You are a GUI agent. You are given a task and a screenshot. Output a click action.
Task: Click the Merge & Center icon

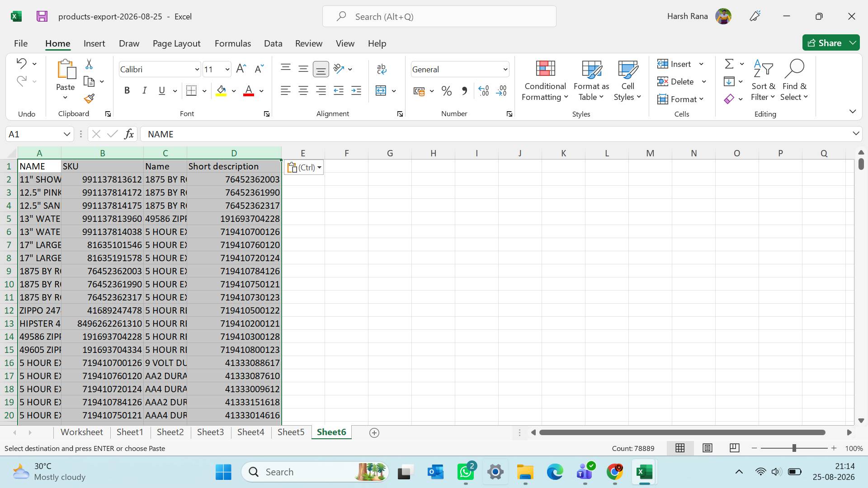(381, 91)
